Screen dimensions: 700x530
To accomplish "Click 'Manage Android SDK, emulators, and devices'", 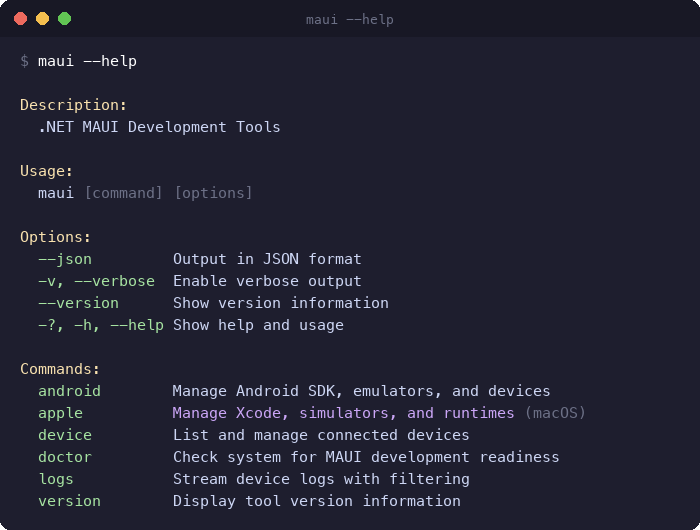I will tap(362, 391).
